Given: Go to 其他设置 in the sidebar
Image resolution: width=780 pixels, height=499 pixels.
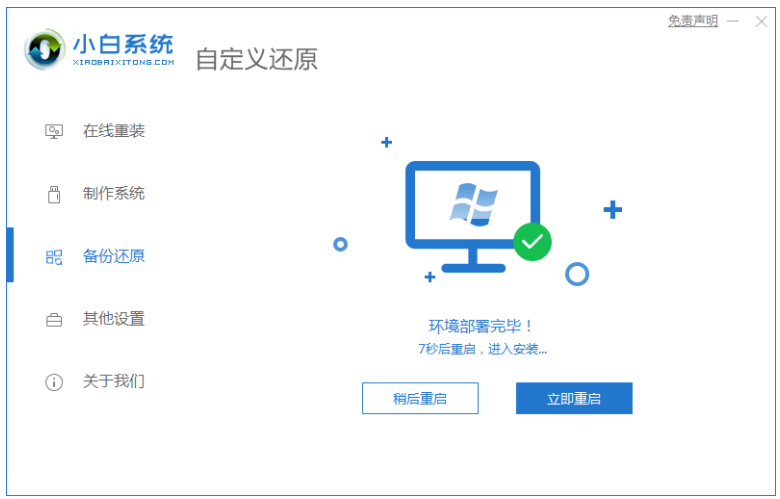Looking at the screenshot, I should [113, 319].
